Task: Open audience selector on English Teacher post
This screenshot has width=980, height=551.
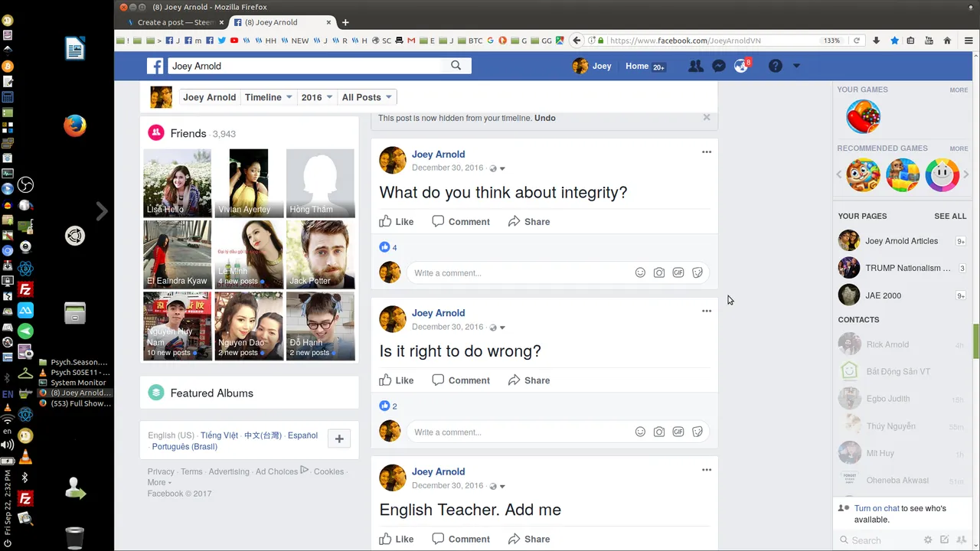Action: click(498, 486)
